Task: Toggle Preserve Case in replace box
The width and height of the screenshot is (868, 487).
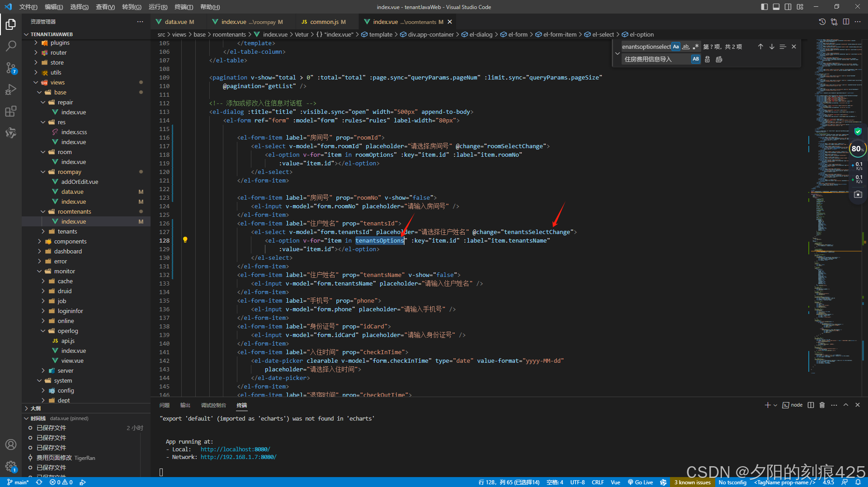Action: [x=696, y=59]
